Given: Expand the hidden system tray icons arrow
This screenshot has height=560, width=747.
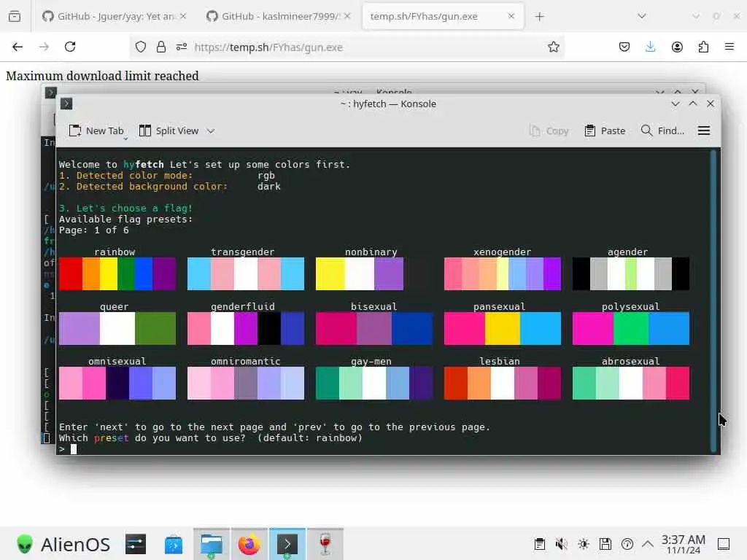Looking at the screenshot, I should pos(648,544).
